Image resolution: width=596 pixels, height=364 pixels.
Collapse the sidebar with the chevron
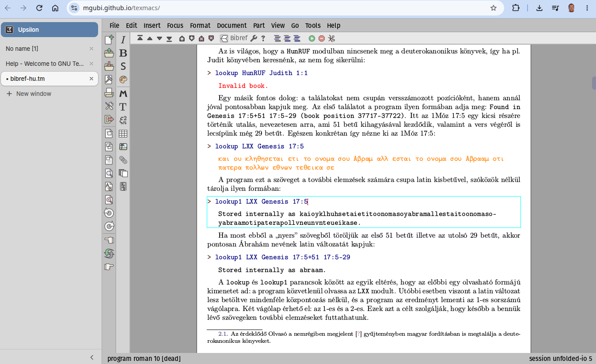click(92, 357)
